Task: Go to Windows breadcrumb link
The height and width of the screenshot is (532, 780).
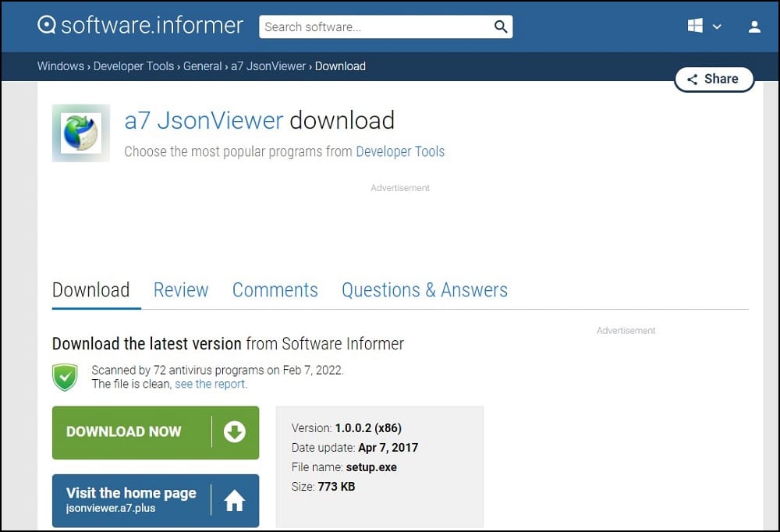Action: pyautogui.click(x=61, y=66)
